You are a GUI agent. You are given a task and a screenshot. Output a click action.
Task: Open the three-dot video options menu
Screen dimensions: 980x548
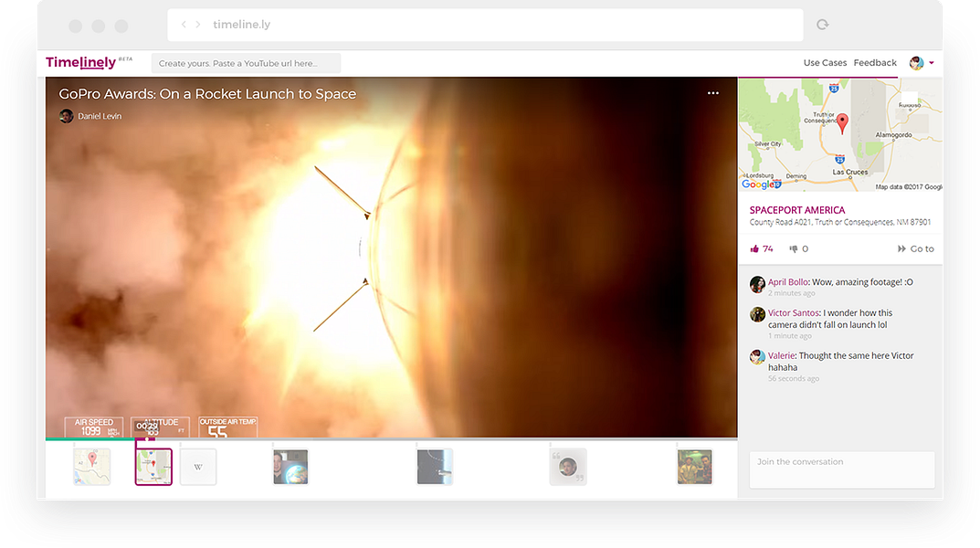tap(713, 93)
